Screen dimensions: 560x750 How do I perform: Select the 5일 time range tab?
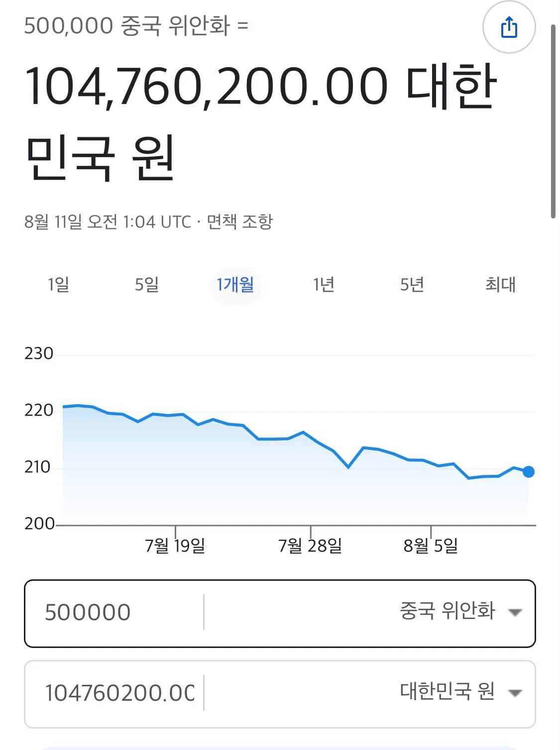[x=147, y=285]
